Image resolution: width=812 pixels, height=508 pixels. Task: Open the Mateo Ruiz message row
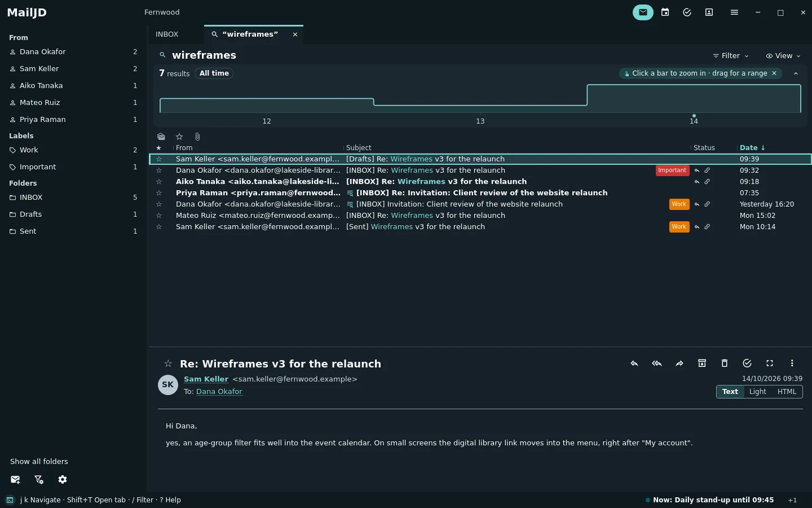[x=480, y=216]
